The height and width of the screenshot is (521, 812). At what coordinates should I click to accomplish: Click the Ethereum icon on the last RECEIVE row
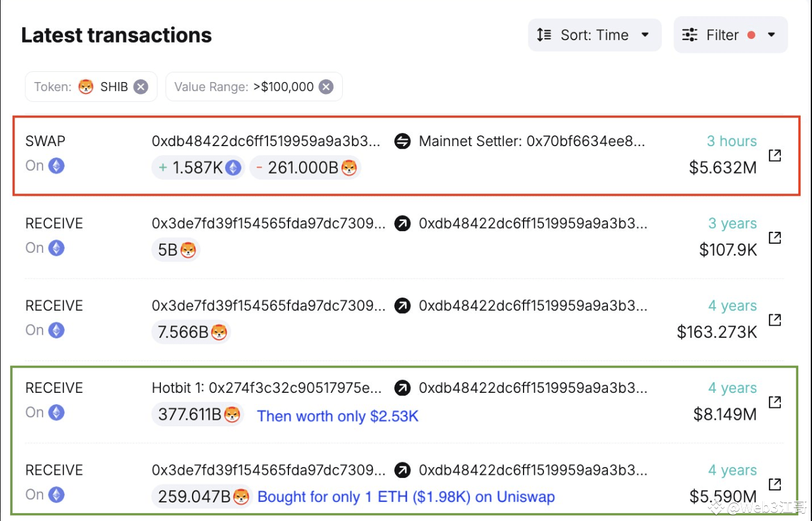56,495
